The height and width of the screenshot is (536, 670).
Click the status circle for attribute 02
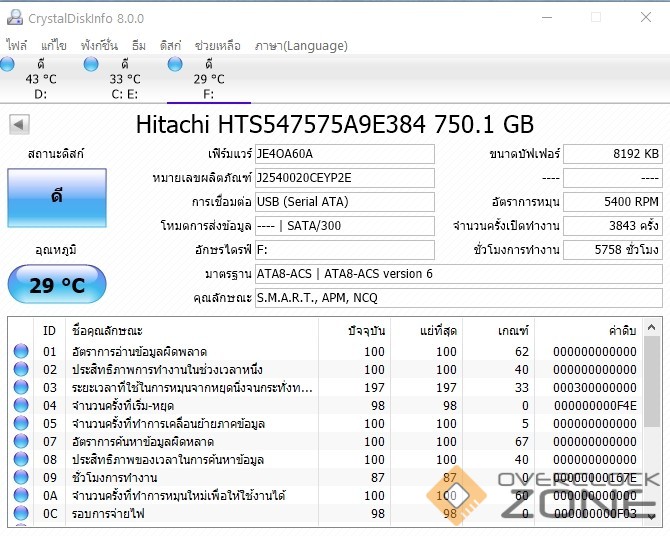tap(21, 369)
